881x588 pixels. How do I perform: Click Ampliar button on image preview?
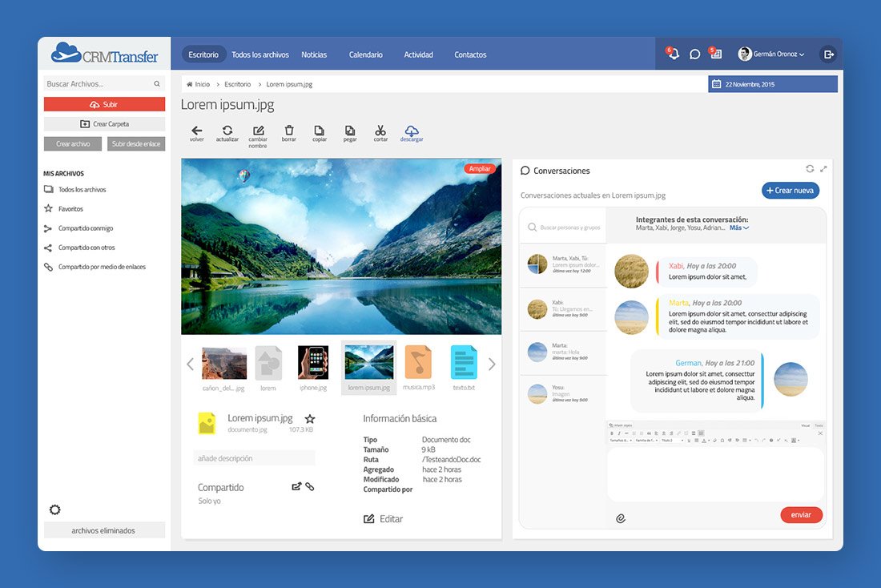(479, 169)
